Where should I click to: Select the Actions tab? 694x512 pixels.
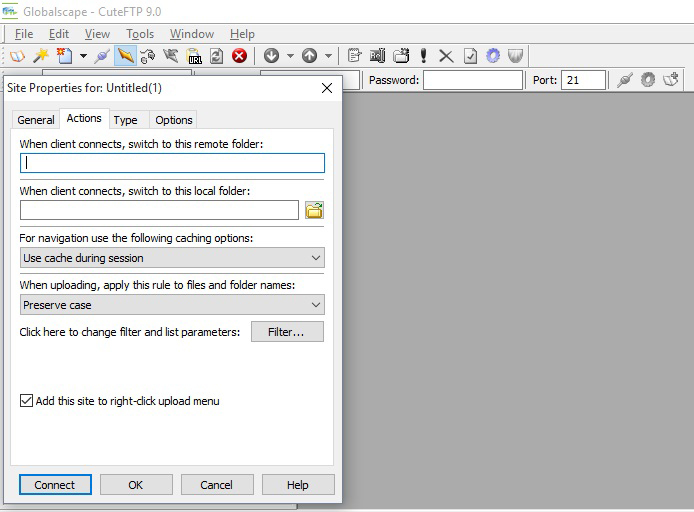pos(84,119)
